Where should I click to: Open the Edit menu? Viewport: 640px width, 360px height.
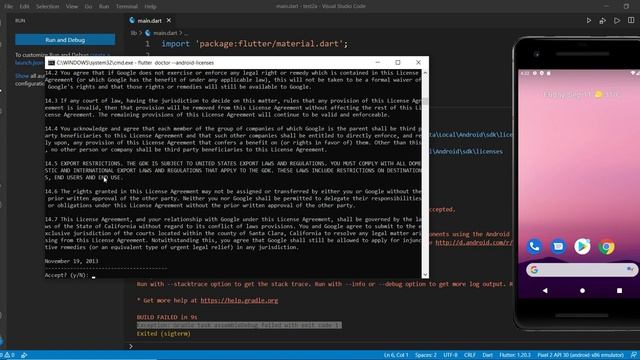click(x=24, y=6)
